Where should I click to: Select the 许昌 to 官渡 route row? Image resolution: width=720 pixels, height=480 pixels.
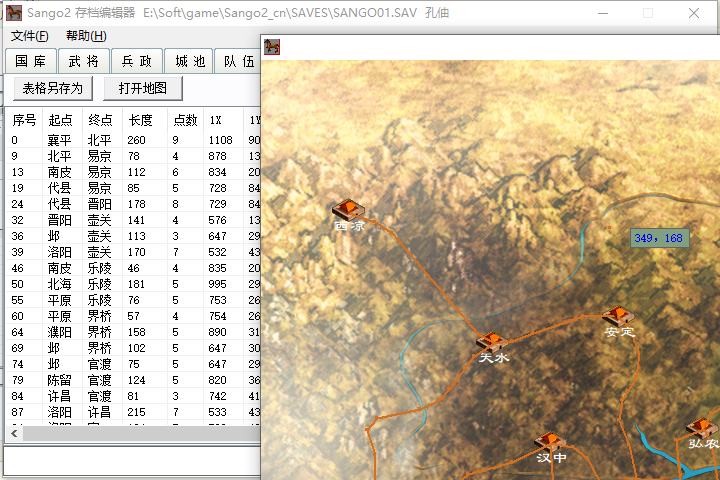100,396
